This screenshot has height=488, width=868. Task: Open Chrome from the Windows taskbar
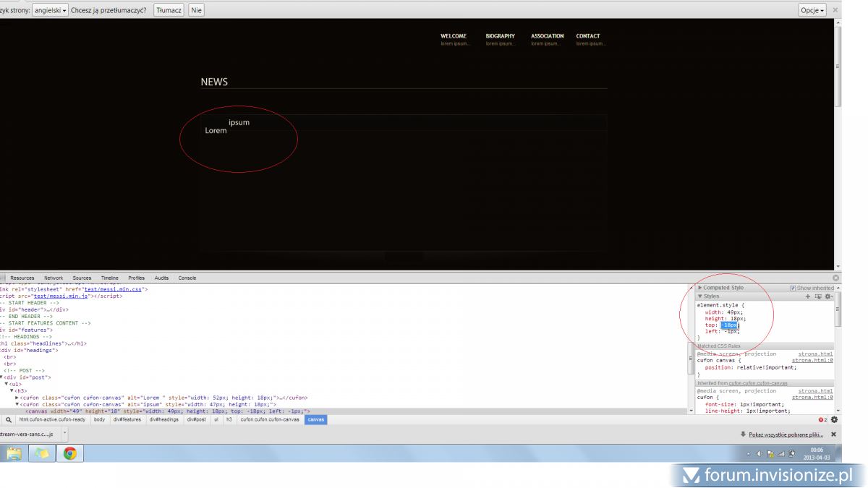[x=70, y=453]
